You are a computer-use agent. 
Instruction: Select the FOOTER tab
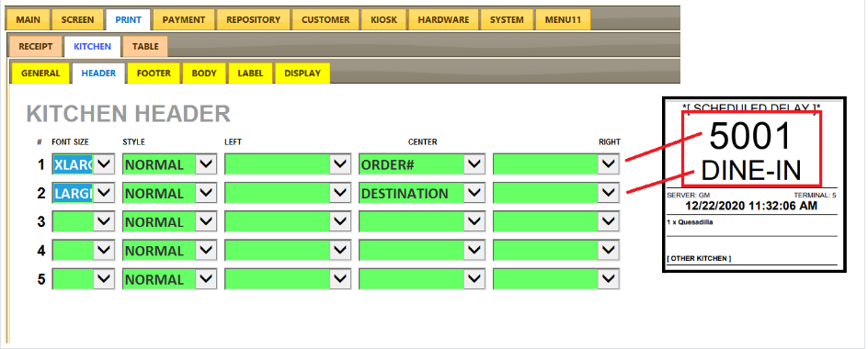point(154,73)
